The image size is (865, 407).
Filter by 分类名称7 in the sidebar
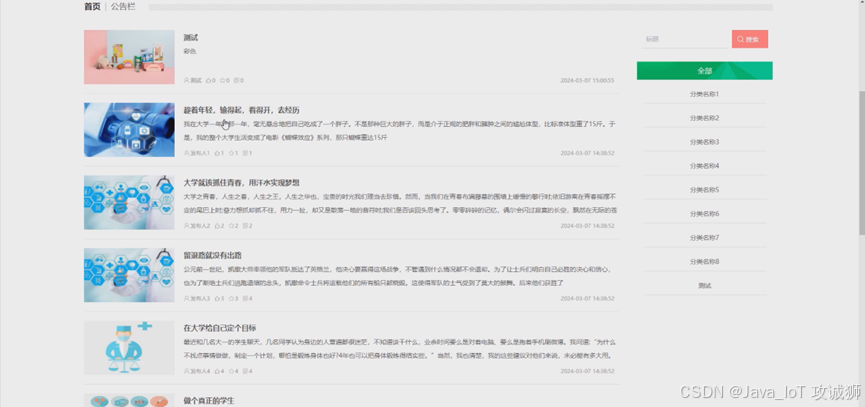point(704,238)
